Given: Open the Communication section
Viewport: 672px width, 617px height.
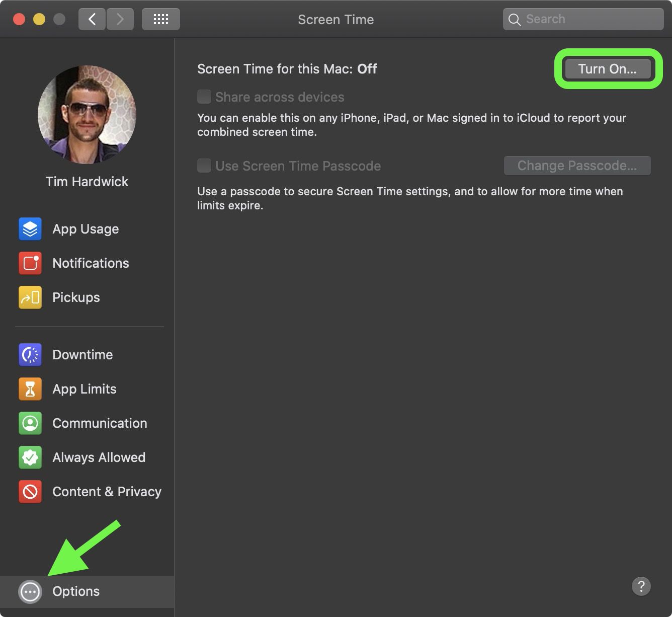Looking at the screenshot, I should (x=99, y=423).
